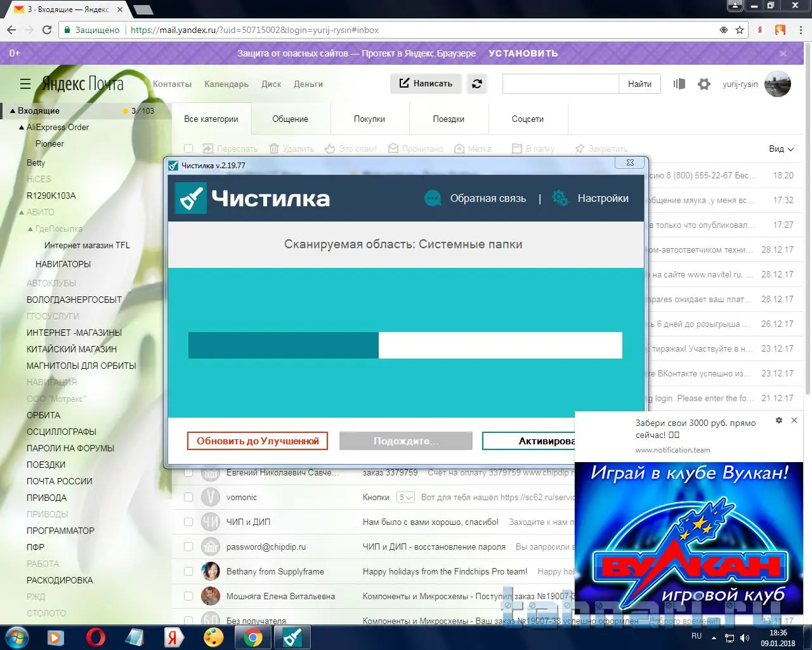812x650 pixels.
Task: Collapse the АВИТО folder arrow
Action: [22, 213]
